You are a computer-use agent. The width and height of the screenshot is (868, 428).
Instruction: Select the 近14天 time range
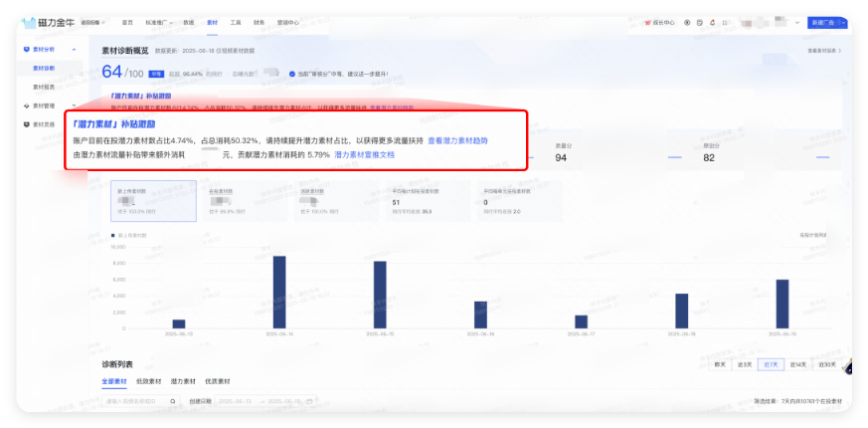[x=798, y=365]
